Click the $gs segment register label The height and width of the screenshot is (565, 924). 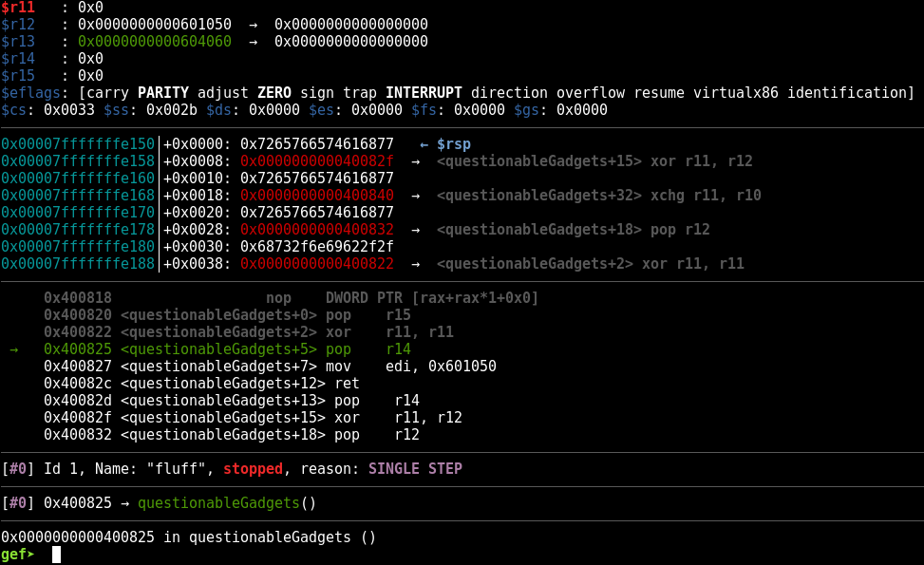point(526,109)
